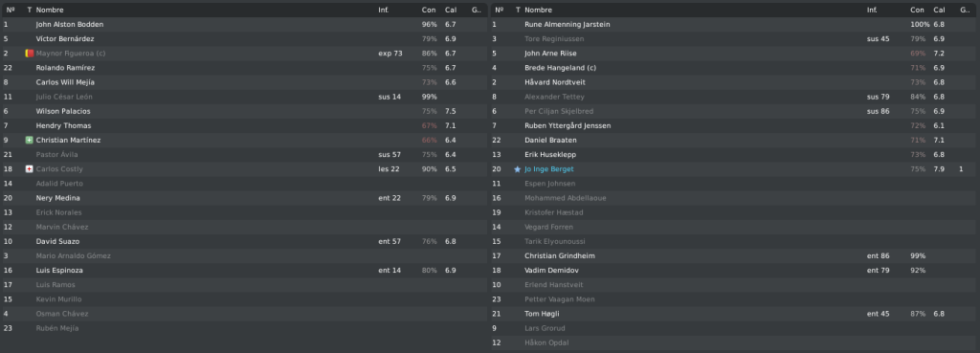Select Tom Høgli in the substitutes list
This screenshot has width=980, height=353.
pos(734,315)
